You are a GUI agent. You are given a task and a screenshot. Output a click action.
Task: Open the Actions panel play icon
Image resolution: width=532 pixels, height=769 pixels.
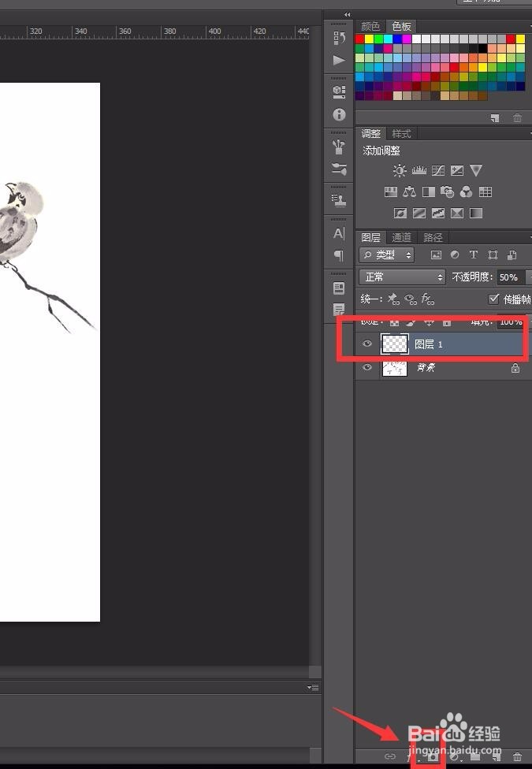click(x=339, y=61)
